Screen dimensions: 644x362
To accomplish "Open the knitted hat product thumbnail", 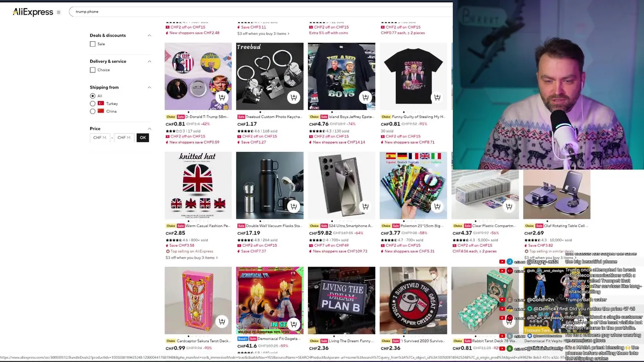I will (x=198, y=186).
